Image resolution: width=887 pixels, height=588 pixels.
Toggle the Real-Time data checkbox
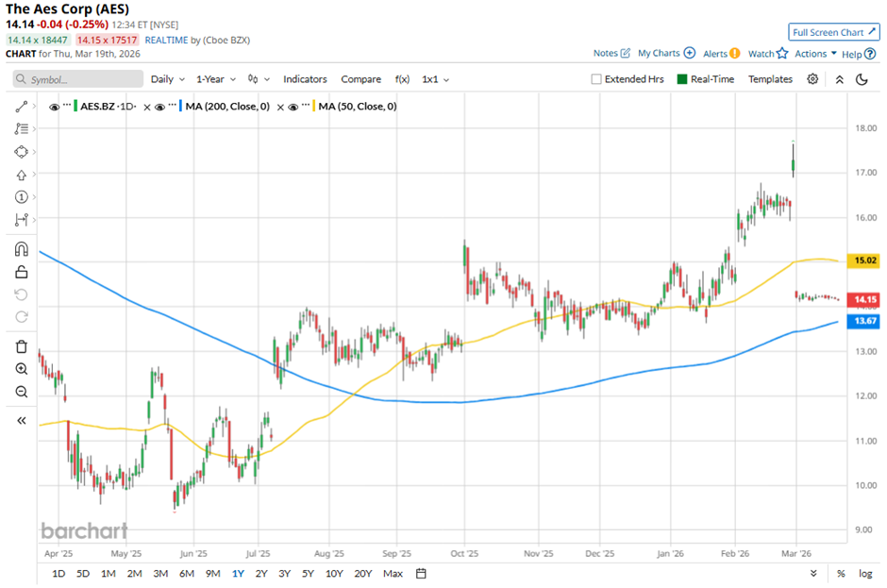coord(681,79)
